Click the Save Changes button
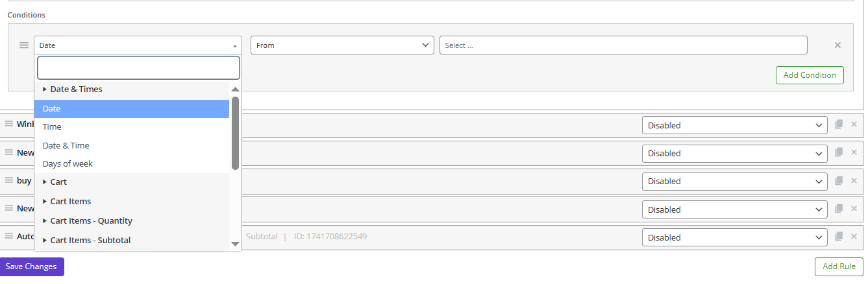 [31, 266]
